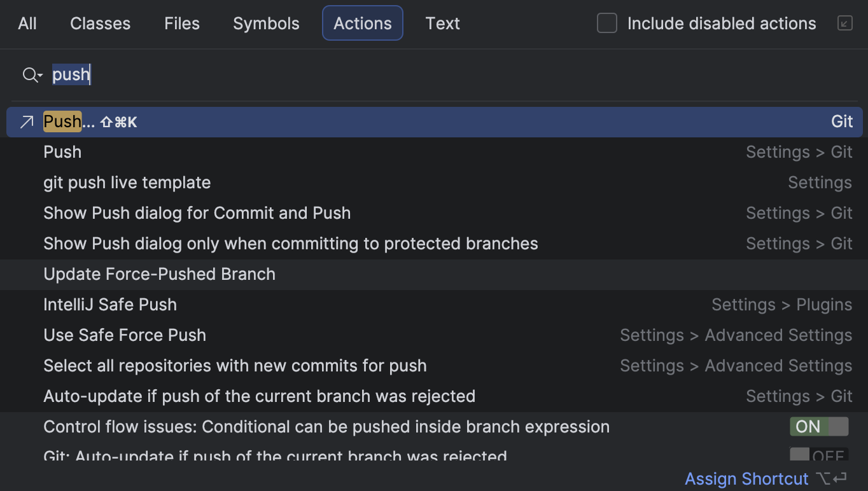Click the diagonal arrow icon beside the Push action

click(x=25, y=121)
